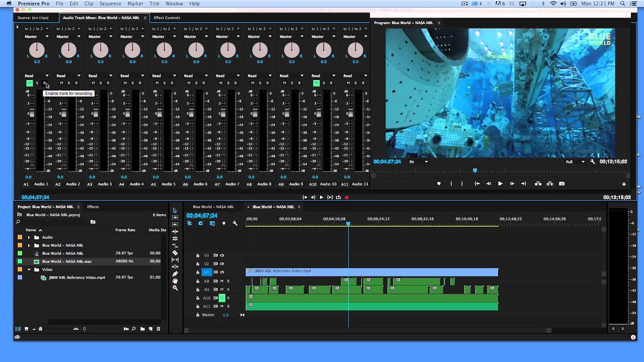Expand the Audio bin
The image size is (644, 362).
(29, 237)
